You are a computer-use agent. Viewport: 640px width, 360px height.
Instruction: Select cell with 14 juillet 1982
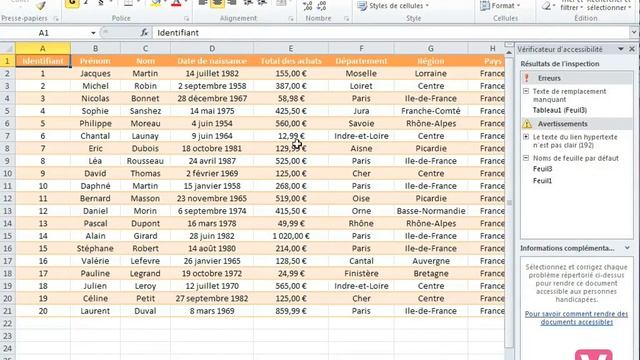[212, 73]
